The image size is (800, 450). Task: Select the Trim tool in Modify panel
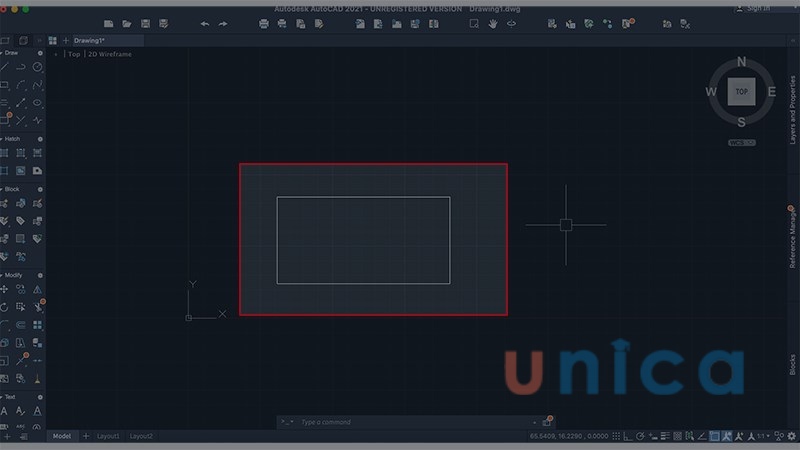(x=38, y=307)
